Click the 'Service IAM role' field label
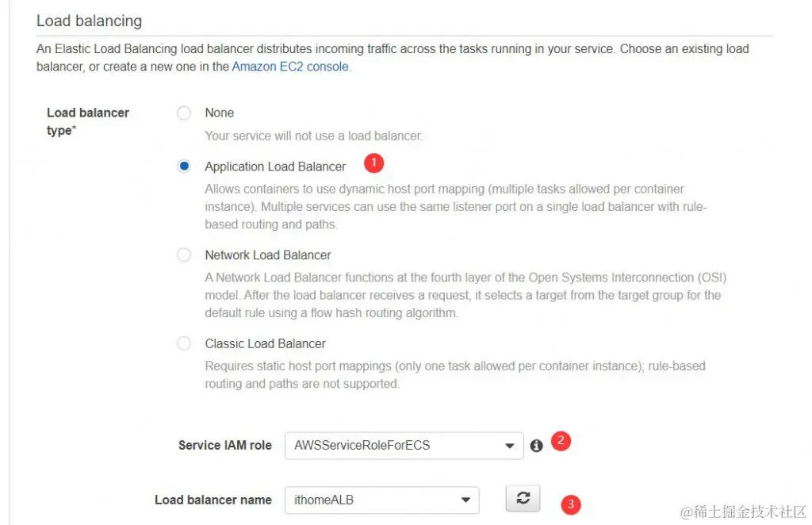 224,445
